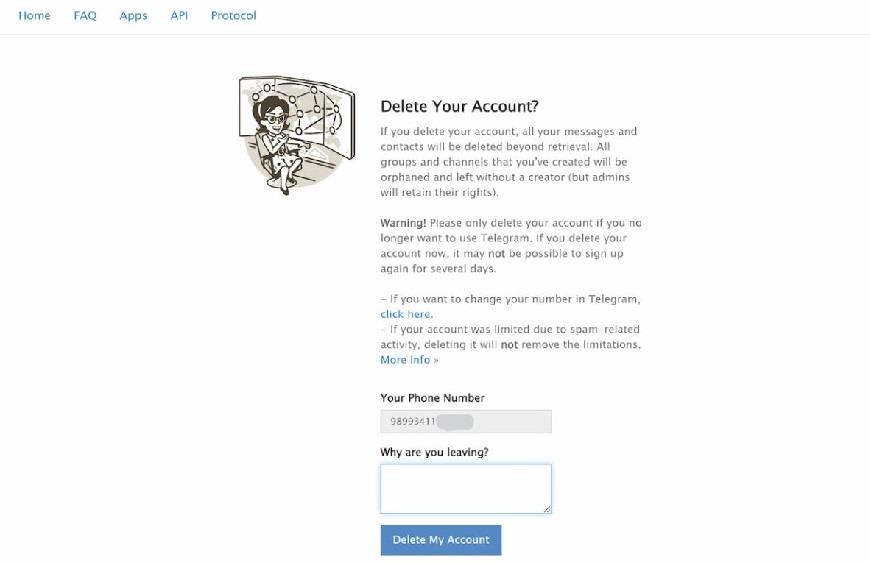Navigate to the API section

[x=179, y=16]
